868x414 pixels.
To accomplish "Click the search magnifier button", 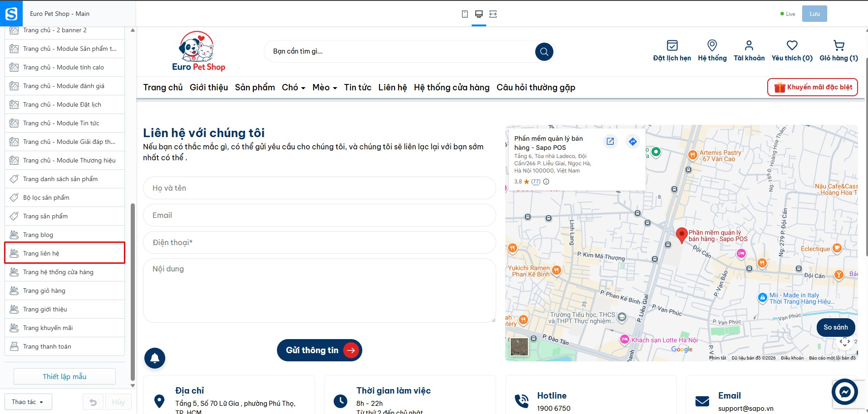I will click(544, 52).
